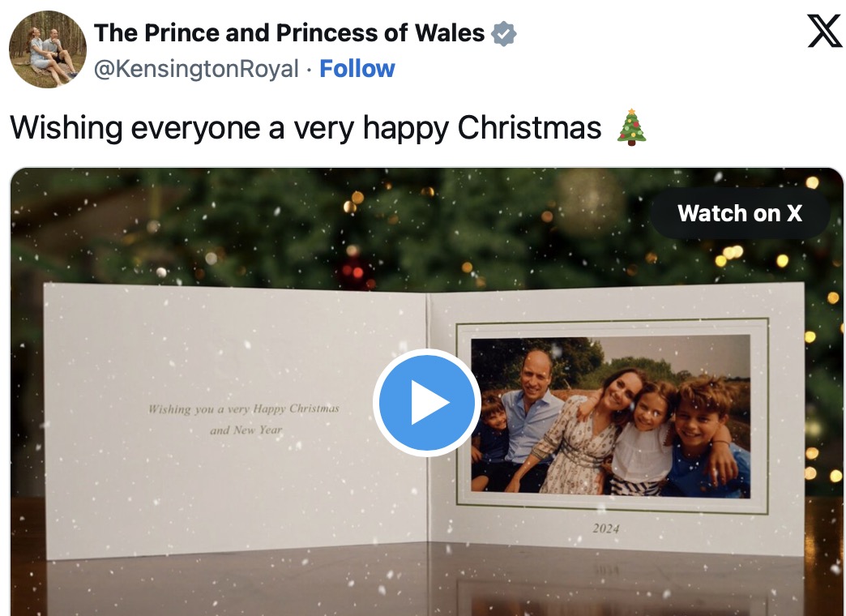Play the Christmas card video
The image size is (846, 616).
coord(427,403)
